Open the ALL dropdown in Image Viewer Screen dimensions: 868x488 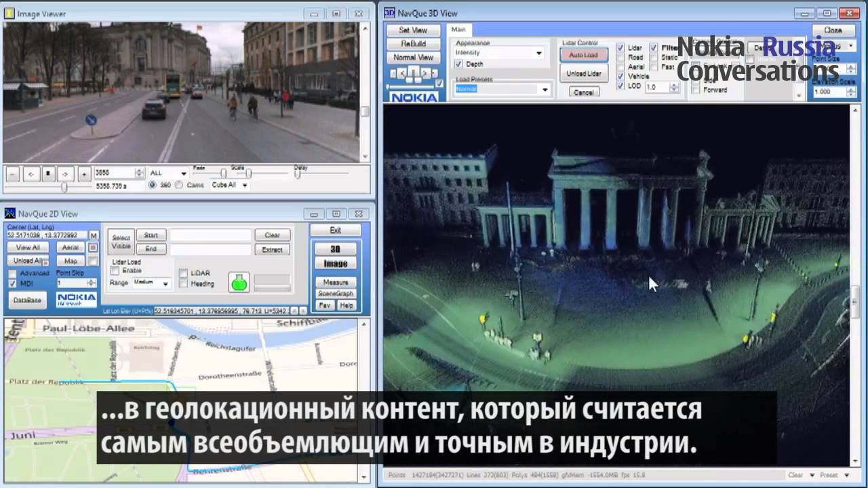[167, 173]
